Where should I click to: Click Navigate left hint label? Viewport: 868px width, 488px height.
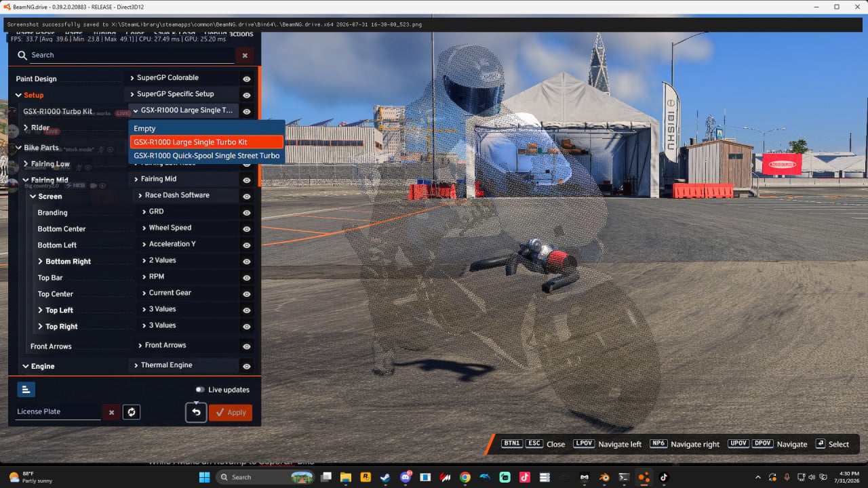pos(619,445)
